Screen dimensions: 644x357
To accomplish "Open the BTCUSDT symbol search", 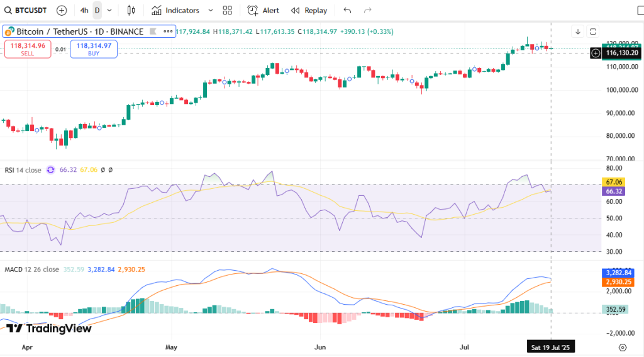I will [x=27, y=10].
